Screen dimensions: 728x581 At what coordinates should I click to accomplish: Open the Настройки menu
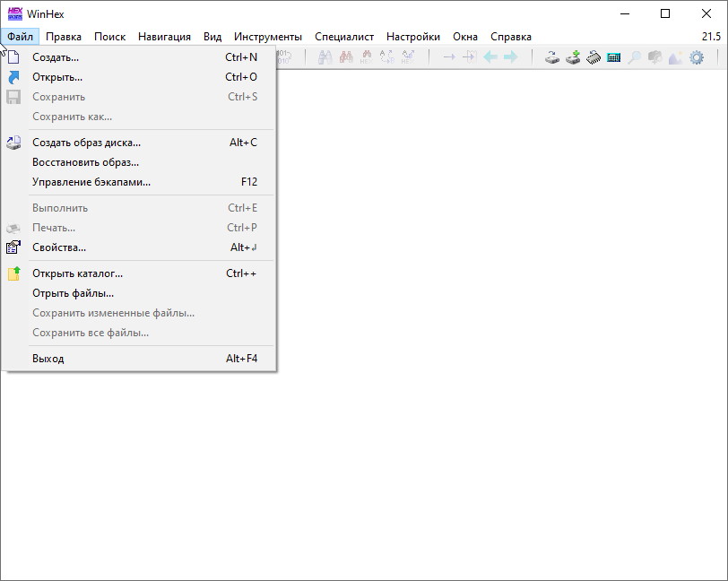coord(413,36)
